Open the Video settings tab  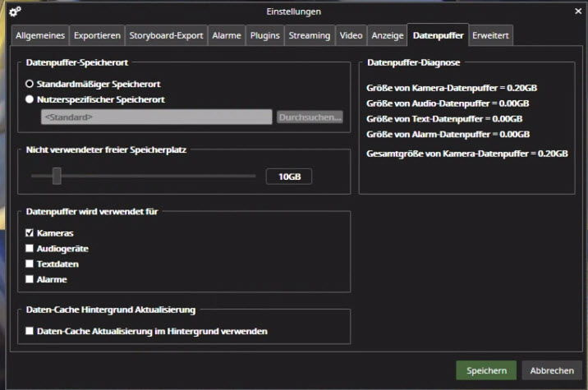(x=351, y=35)
